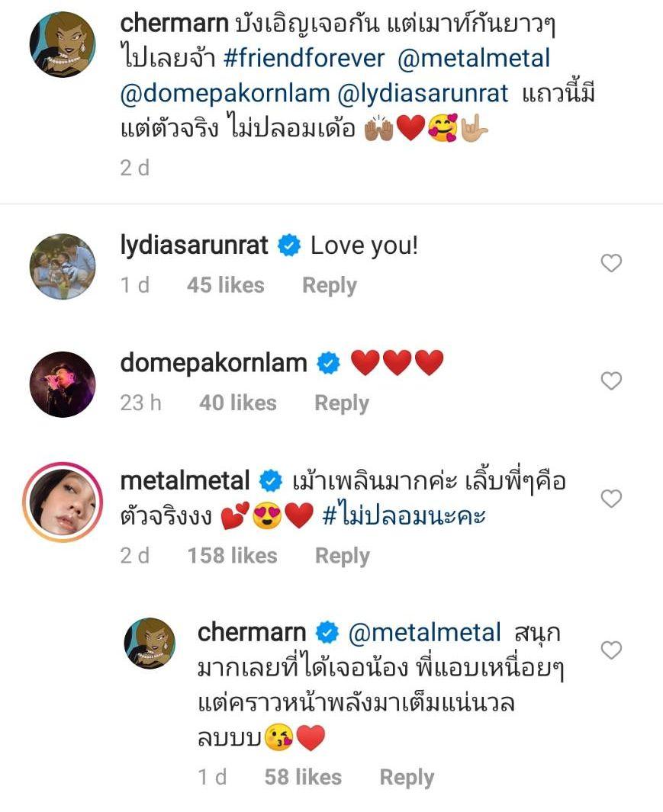This screenshot has height=812, width=663.
Task: Open @metalmetal mention in chermarn's reply
Action: click(x=424, y=632)
